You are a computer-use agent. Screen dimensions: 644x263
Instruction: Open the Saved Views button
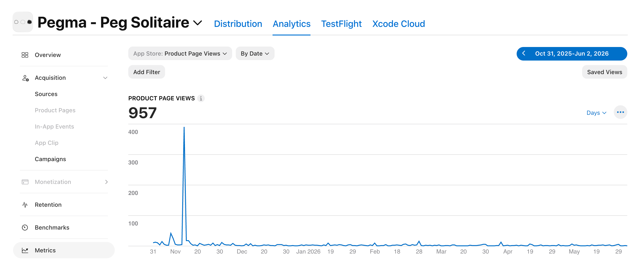click(604, 72)
